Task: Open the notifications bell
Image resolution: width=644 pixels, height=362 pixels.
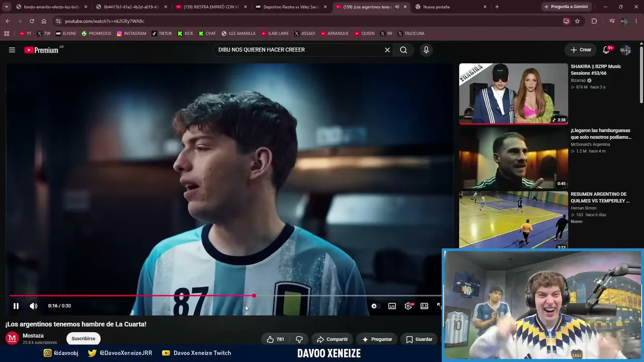Action: tap(606, 50)
